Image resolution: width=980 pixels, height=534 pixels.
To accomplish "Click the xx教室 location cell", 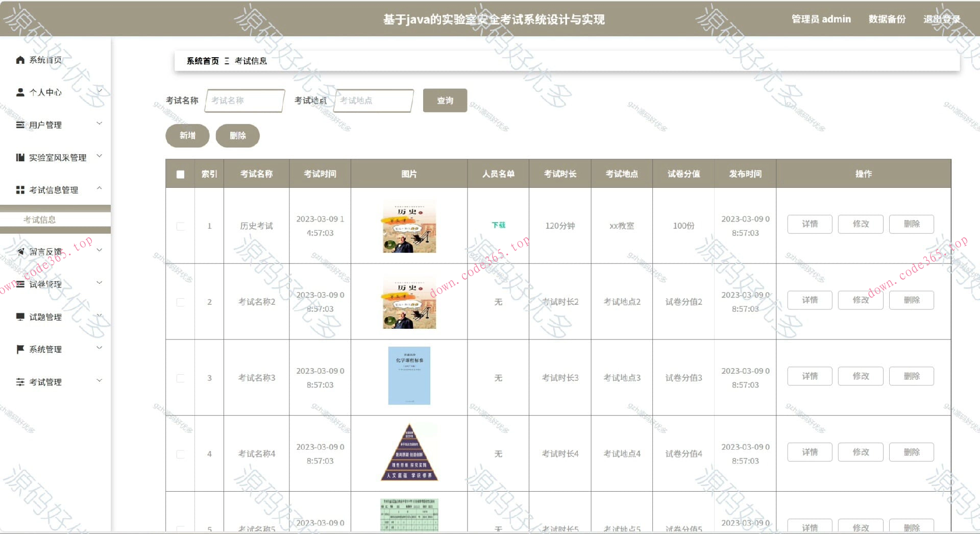I will pyautogui.click(x=622, y=226).
